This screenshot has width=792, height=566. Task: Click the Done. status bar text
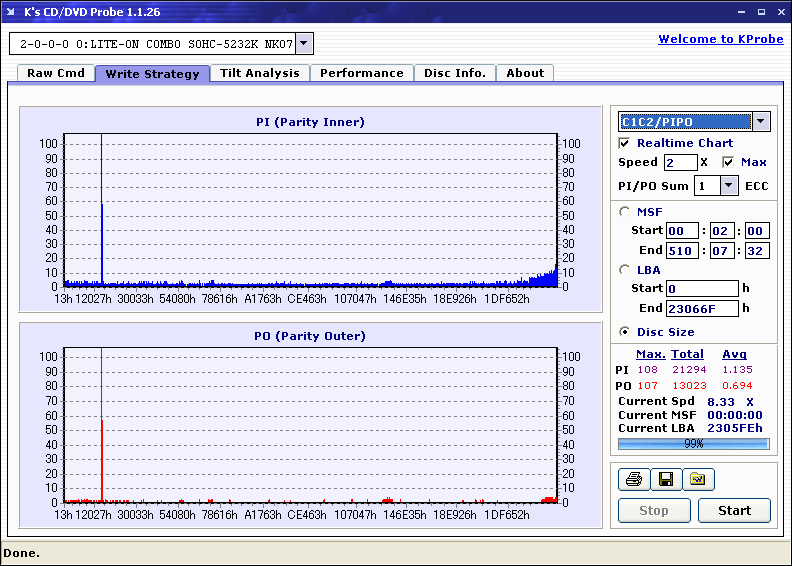click(x=21, y=553)
